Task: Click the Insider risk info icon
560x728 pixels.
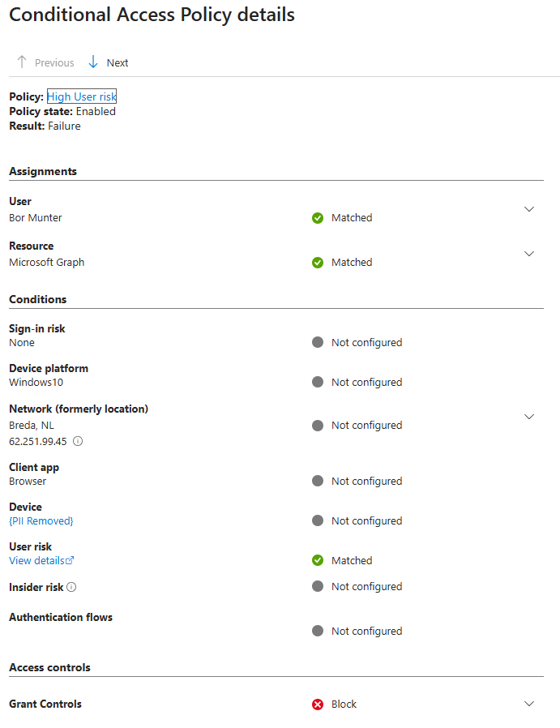Action: 71,587
